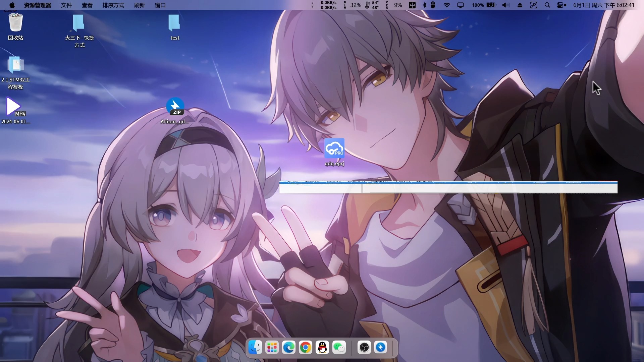Click the display monitor icon
The width and height of the screenshot is (644, 362).
tap(461, 5)
